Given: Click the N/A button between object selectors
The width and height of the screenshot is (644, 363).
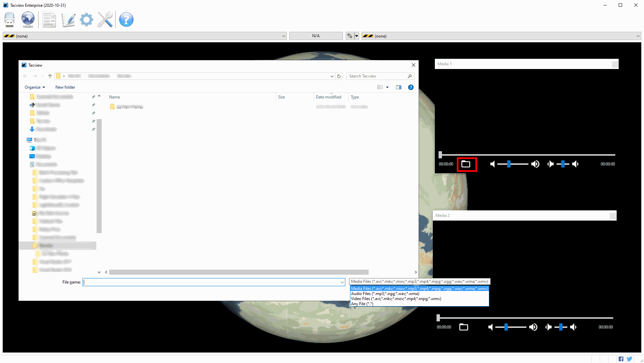Looking at the screenshot, I should tap(316, 36).
